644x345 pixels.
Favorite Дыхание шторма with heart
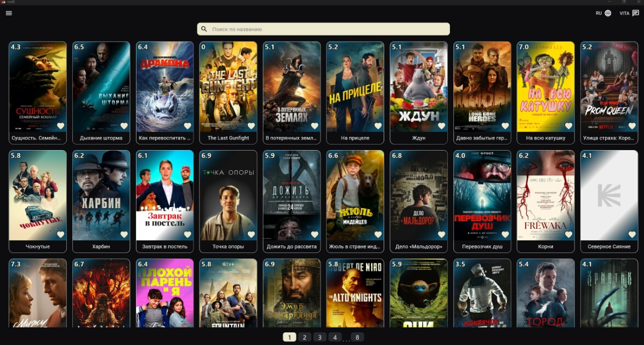pyautogui.click(x=124, y=126)
